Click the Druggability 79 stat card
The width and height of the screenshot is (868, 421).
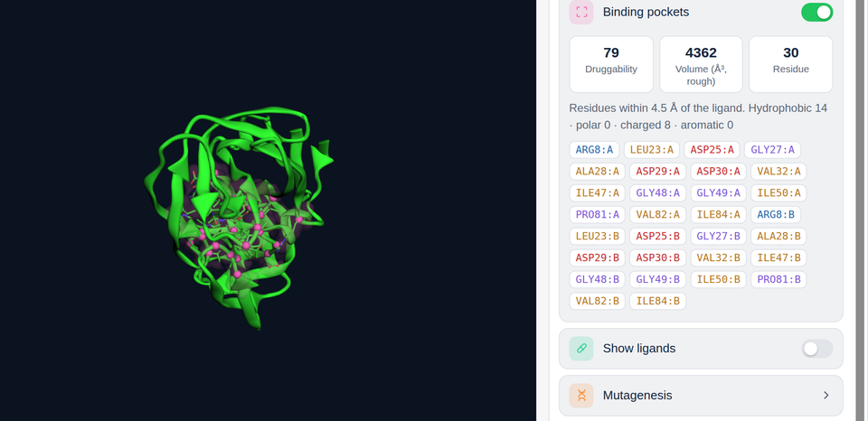[x=611, y=64]
